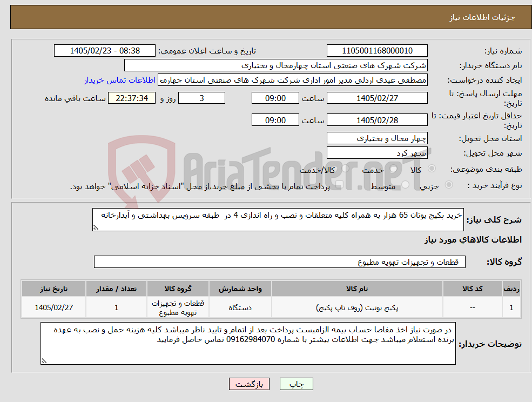Screen dimensions: 532x402
Task: Click the remaining time field 22:37:34
Action: point(132,98)
